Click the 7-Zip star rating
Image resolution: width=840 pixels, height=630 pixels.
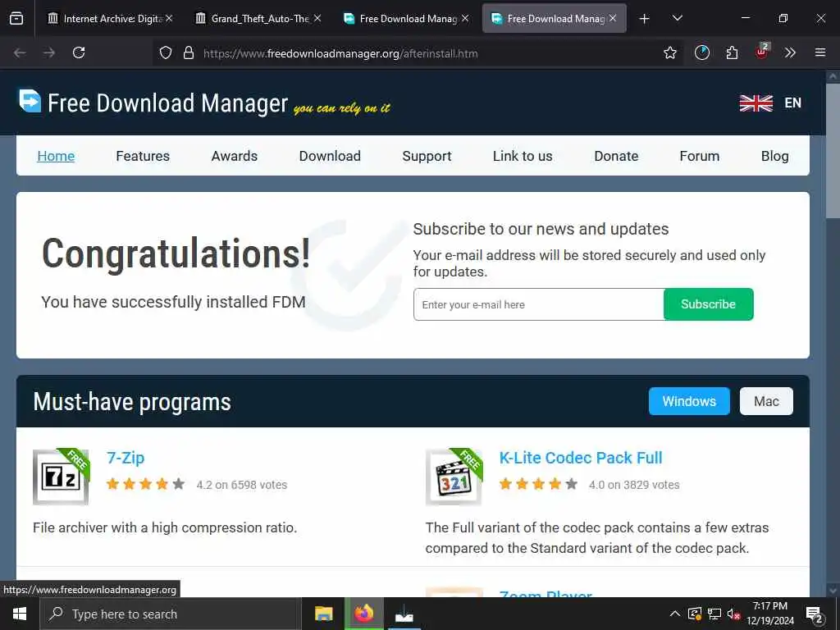pos(146,484)
